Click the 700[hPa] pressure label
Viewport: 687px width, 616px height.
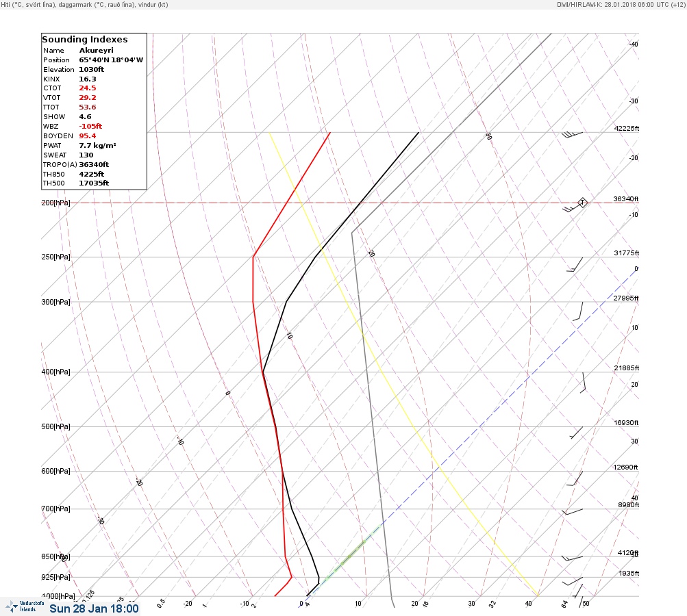[55, 509]
